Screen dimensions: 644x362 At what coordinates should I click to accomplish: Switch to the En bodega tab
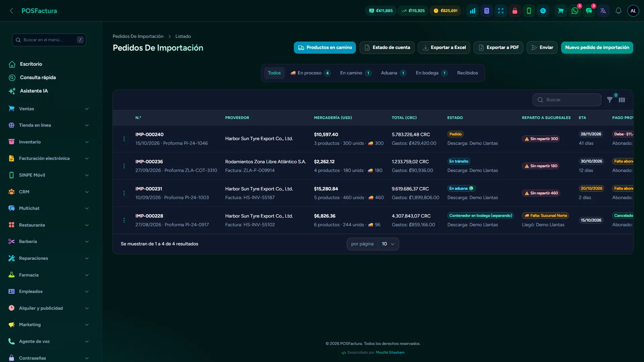coord(431,73)
